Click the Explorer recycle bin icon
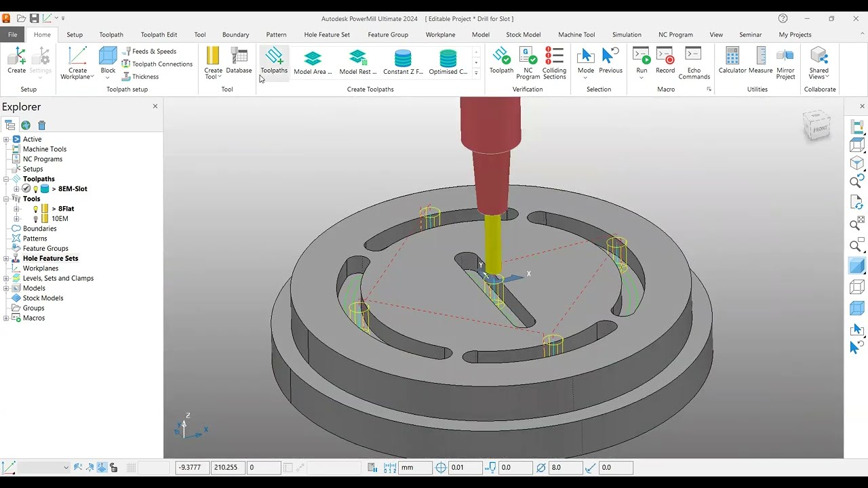The width and height of the screenshot is (868, 488). click(x=41, y=125)
